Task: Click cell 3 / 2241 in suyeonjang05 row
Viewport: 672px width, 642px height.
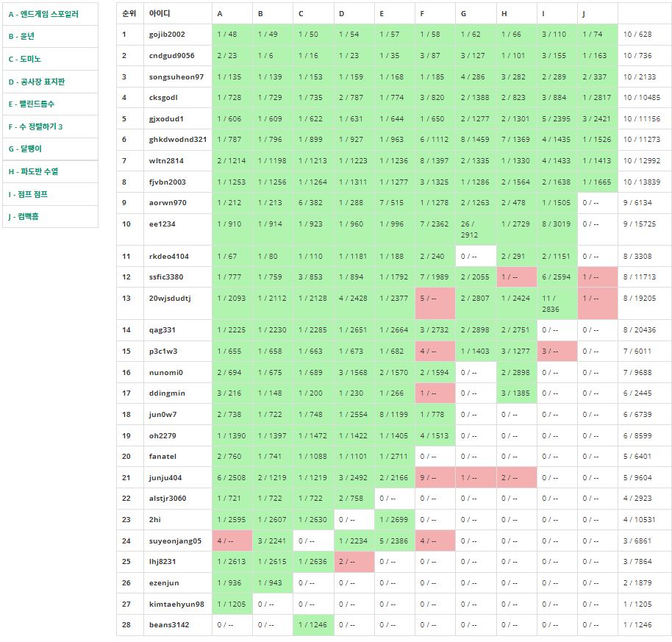Action: point(272,541)
